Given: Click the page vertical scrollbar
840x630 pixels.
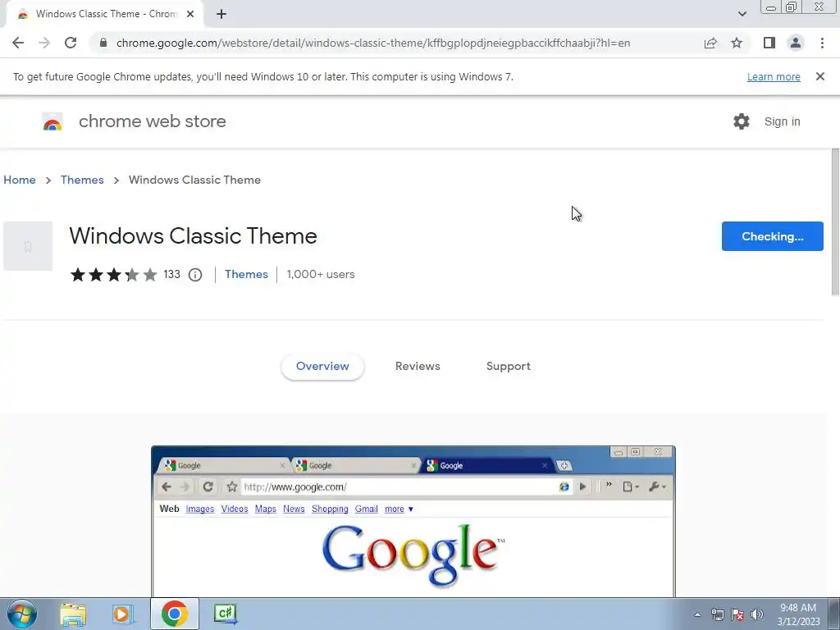Looking at the screenshot, I should pos(835,221).
